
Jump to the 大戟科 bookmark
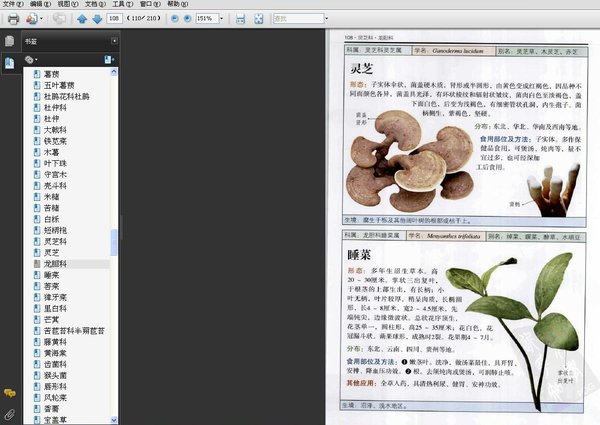[55, 130]
